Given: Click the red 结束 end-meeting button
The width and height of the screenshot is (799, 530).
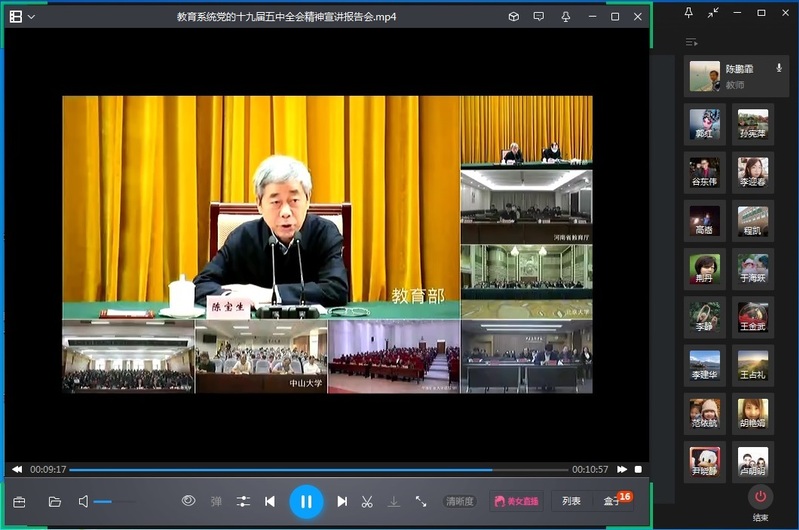Looking at the screenshot, I should click(x=760, y=496).
